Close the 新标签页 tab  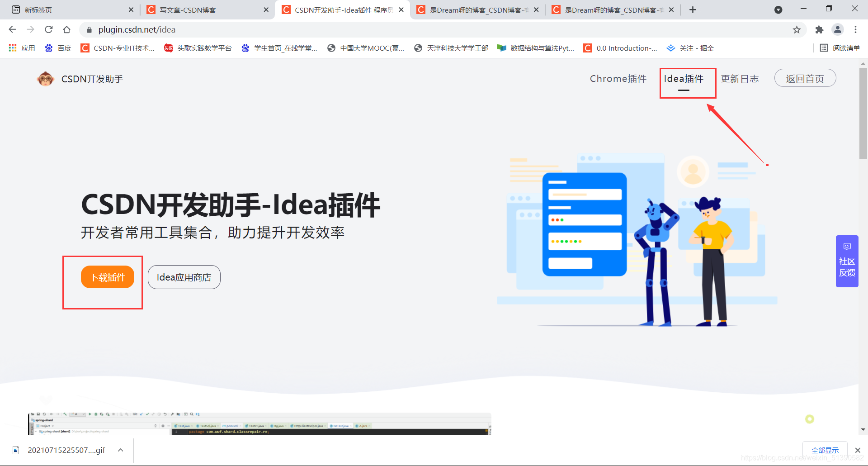click(x=131, y=10)
